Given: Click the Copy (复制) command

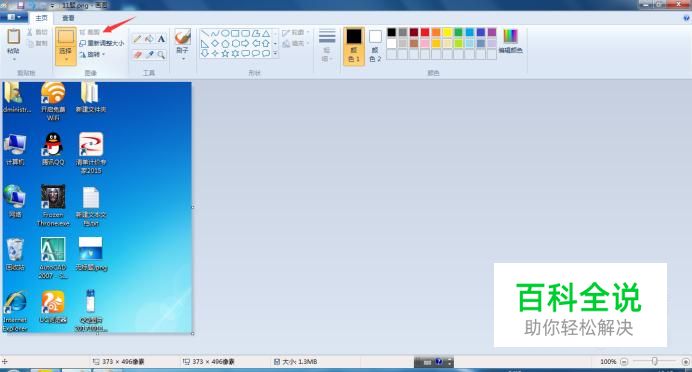Looking at the screenshot, I should [38, 43].
